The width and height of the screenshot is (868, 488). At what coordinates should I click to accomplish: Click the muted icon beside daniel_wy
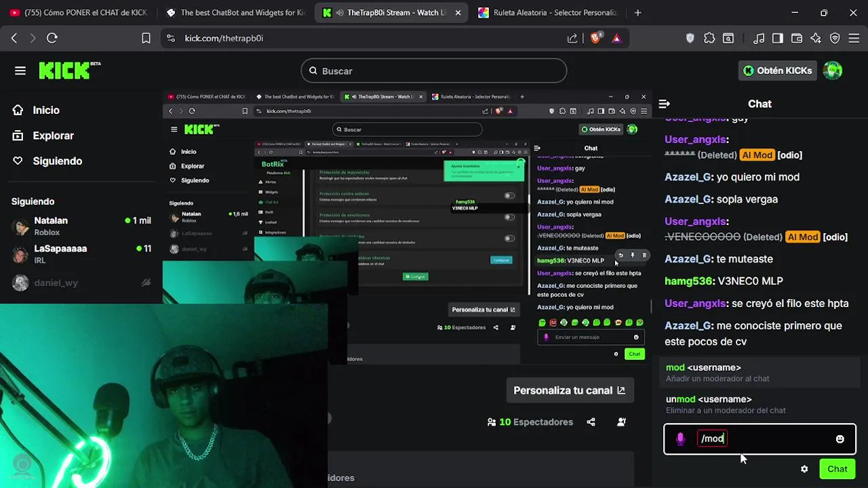[x=145, y=283]
